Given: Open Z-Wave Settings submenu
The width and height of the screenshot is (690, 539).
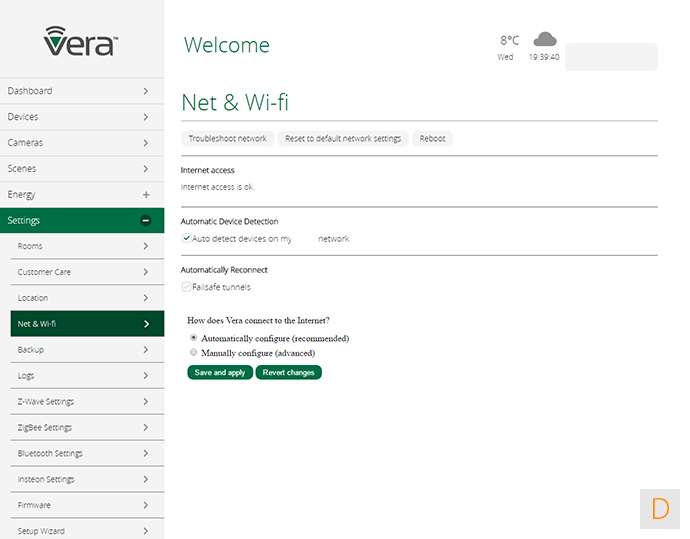Looking at the screenshot, I should 80,402.
